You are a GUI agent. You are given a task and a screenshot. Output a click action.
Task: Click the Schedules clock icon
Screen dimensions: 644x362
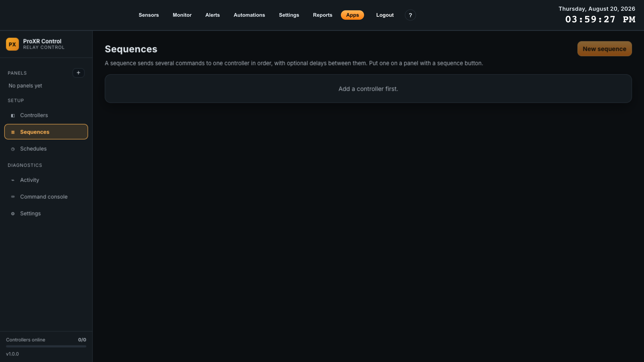pyautogui.click(x=13, y=149)
